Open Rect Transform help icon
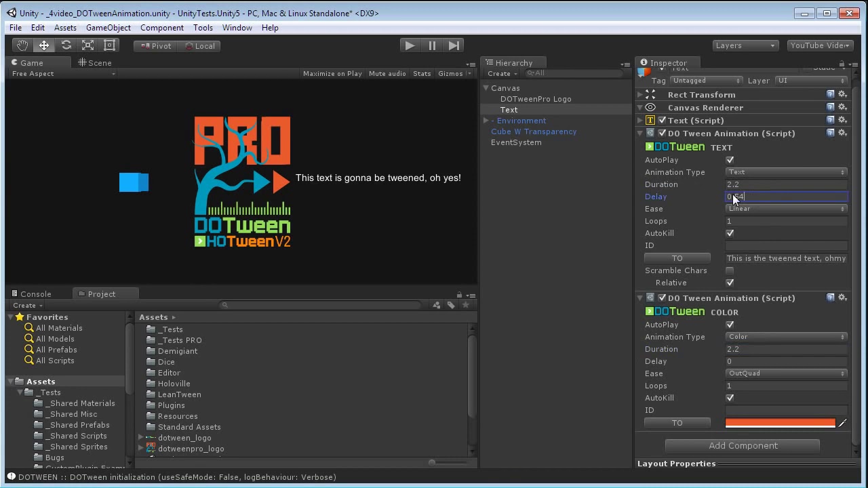Viewport: 868px width, 488px height. 830,94
